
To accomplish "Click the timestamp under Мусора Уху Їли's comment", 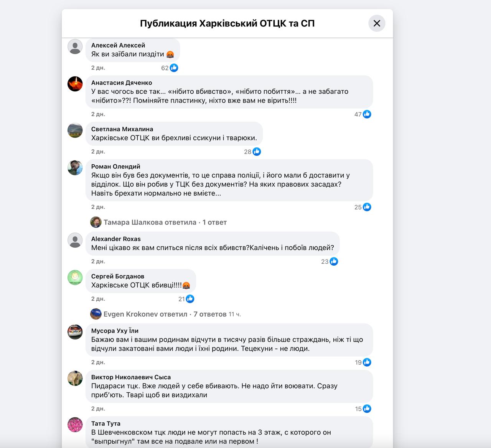I will point(98,362).
